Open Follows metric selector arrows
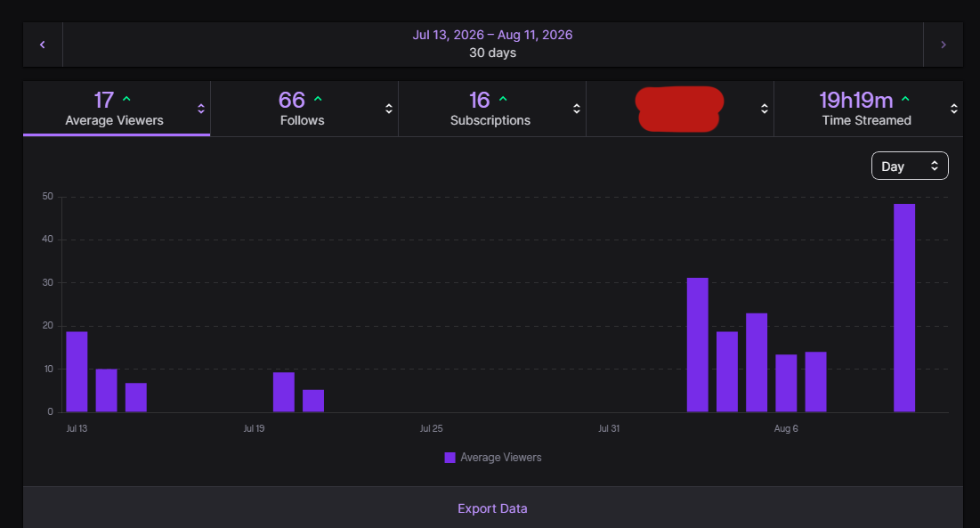Image resolution: width=980 pixels, height=528 pixels. [389, 109]
